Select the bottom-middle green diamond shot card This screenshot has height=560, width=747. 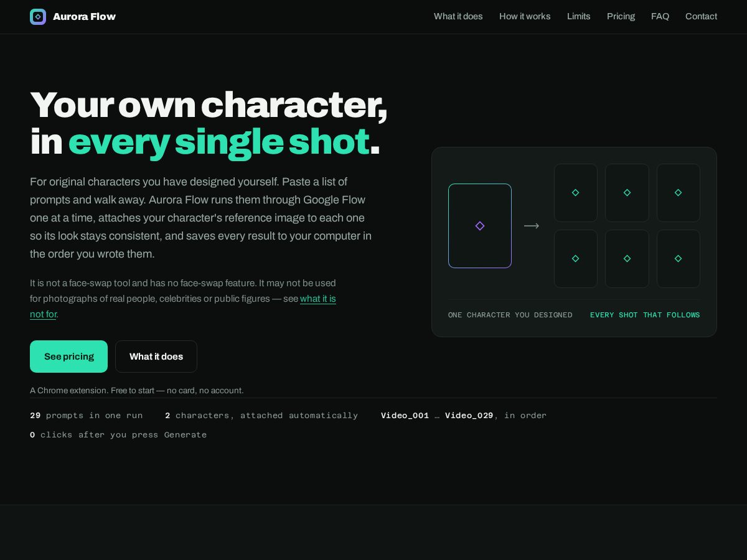(x=627, y=259)
